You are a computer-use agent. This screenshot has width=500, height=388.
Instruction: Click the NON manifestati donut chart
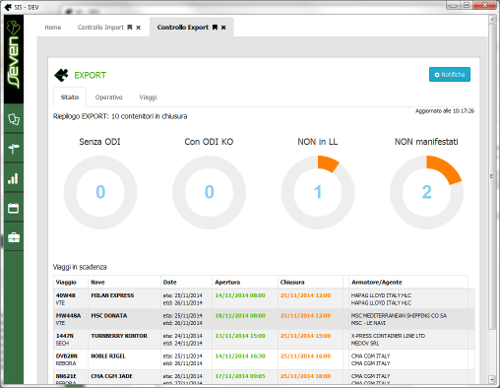click(427, 192)
